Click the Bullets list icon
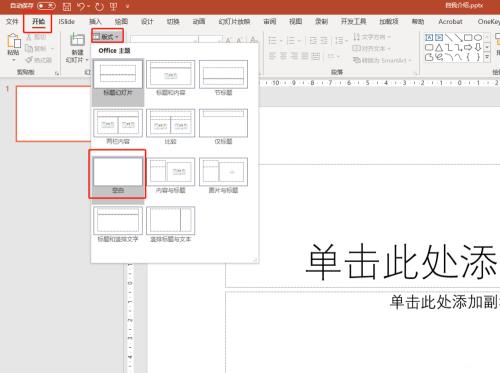 273,41
